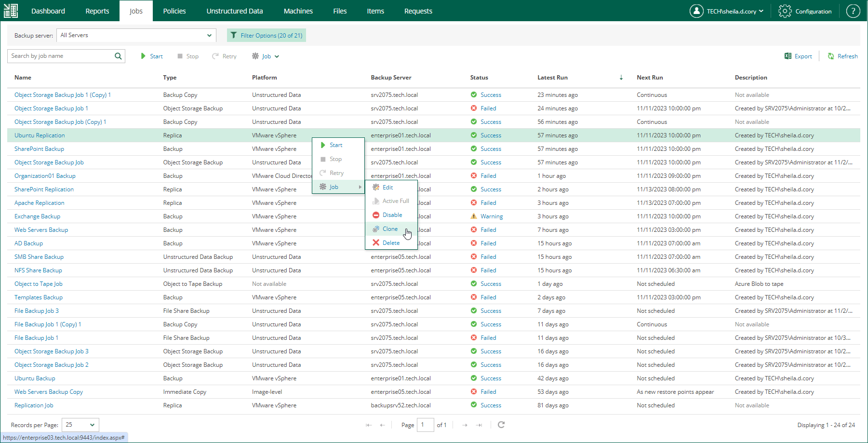The height and width of the screenshot is (443, 868).
Task: Click the Refresh icon near Export
Action: [830, 56]
